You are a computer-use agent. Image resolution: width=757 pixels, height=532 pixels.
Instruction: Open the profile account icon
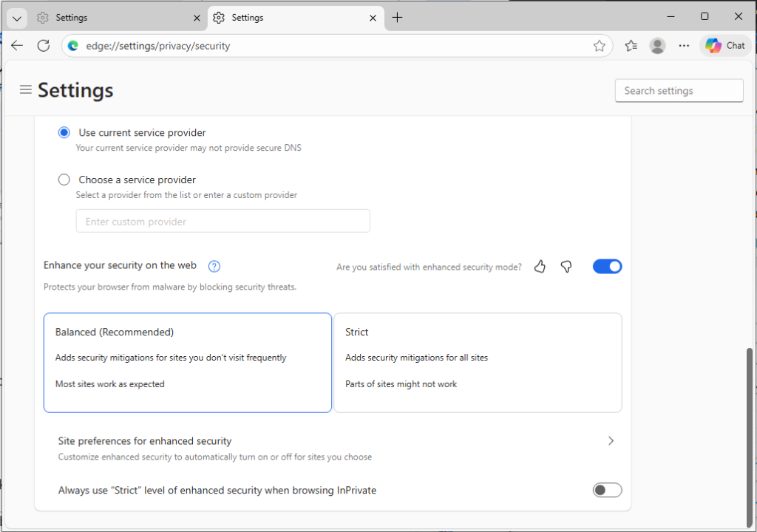[x=657, y=46]
